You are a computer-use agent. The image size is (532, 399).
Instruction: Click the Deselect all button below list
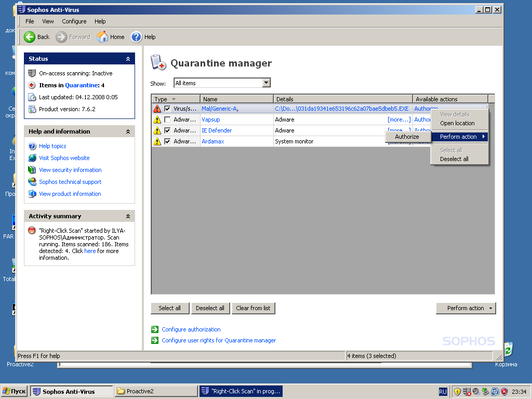[210, 308]
